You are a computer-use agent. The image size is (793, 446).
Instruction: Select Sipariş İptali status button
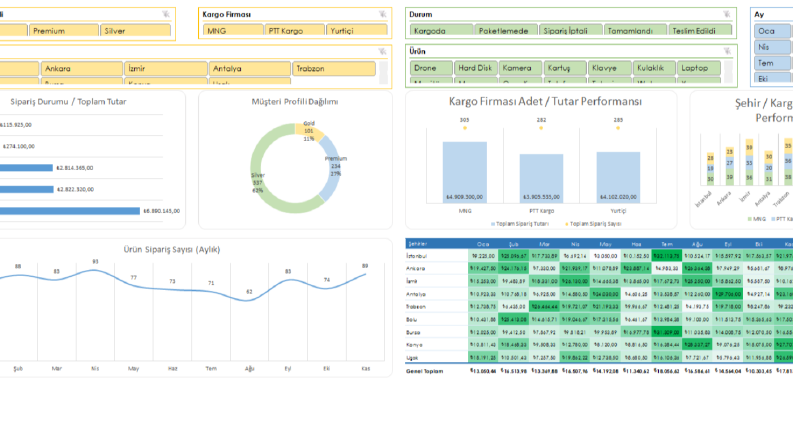coord(570,30)
